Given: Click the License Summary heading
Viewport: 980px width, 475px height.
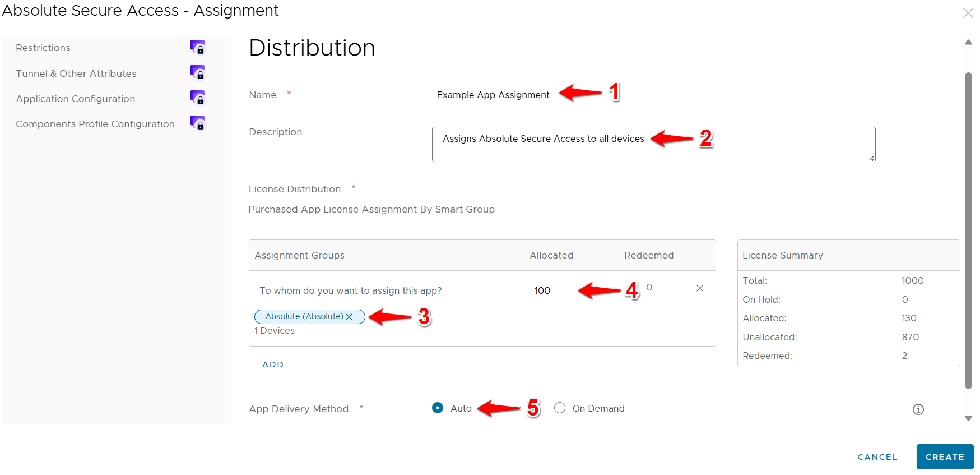Looking at the screenshot, I should click(x=783, y=256).
